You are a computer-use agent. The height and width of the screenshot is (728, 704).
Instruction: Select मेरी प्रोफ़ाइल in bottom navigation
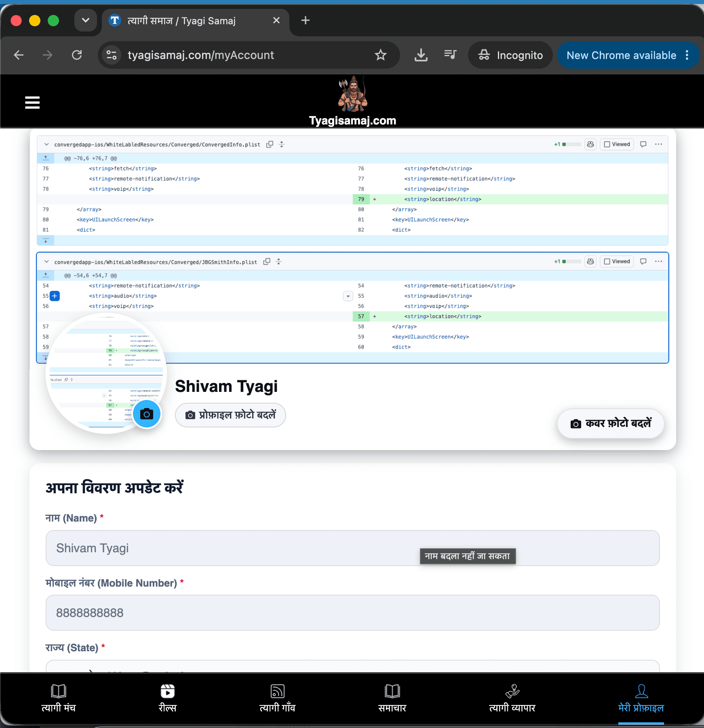(641, 699)
